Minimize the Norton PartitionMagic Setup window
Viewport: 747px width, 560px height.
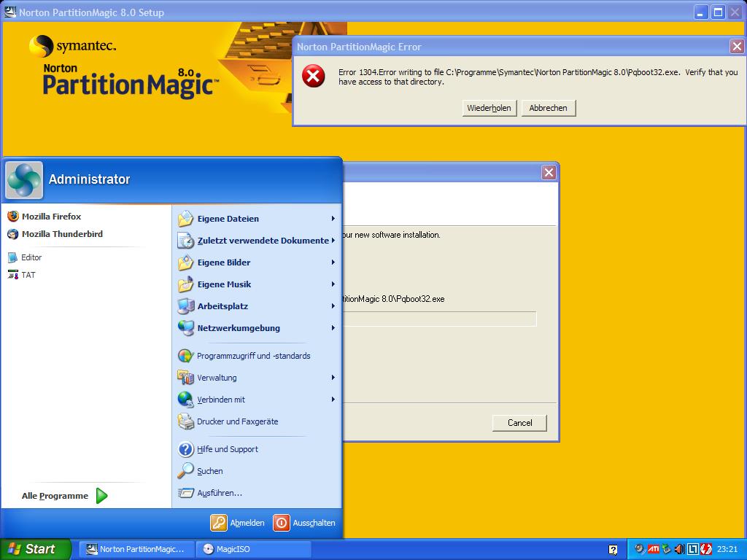point(701,12)
